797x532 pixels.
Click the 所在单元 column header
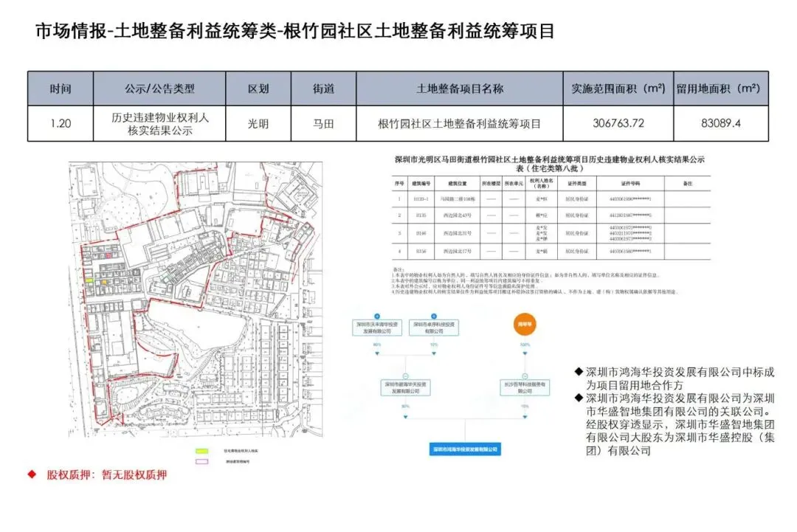514,184
